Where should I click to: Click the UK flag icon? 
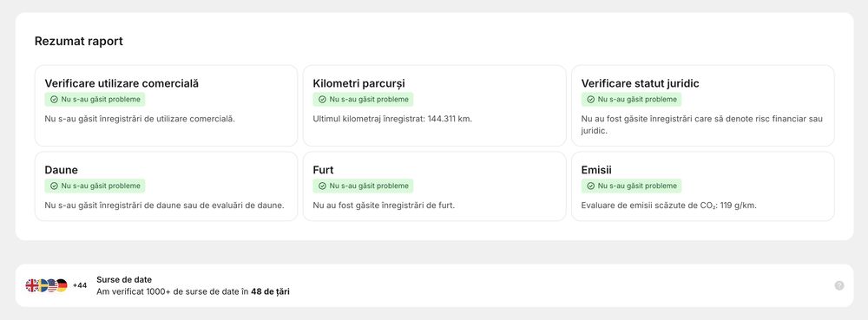[x=31, y=285]
